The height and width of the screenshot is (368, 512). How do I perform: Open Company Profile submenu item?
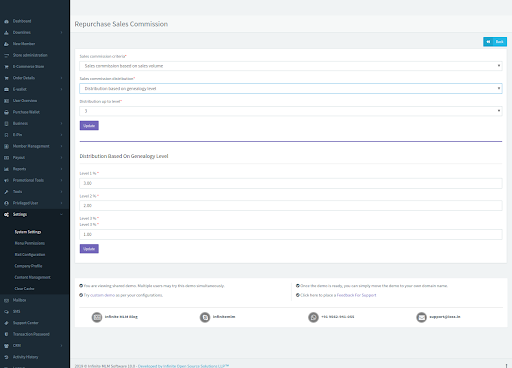[x=28, y=266]
